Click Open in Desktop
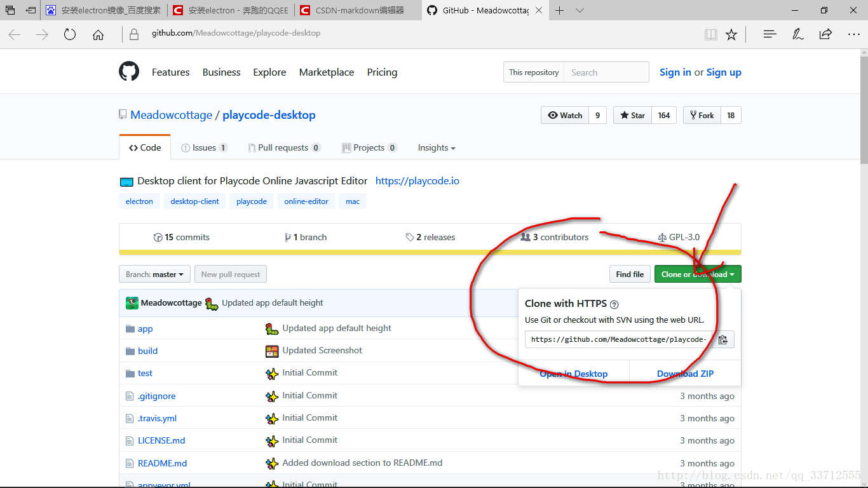 coord(574,374)
